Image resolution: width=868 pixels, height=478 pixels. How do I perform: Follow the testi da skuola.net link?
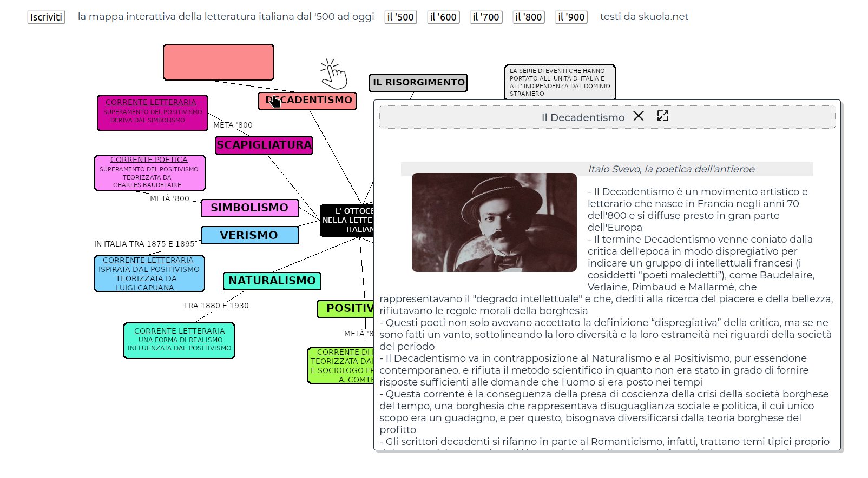pos(644,17)
